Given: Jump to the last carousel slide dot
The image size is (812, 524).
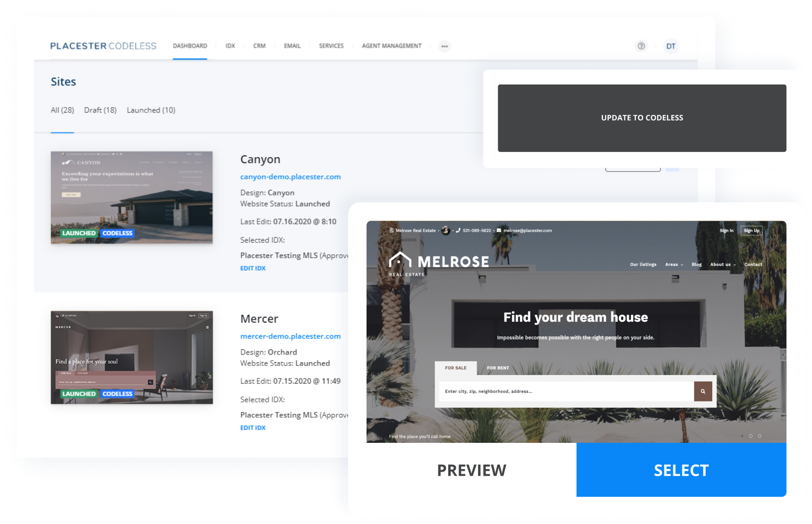Looking at the screenshot, I should [759, 436].
